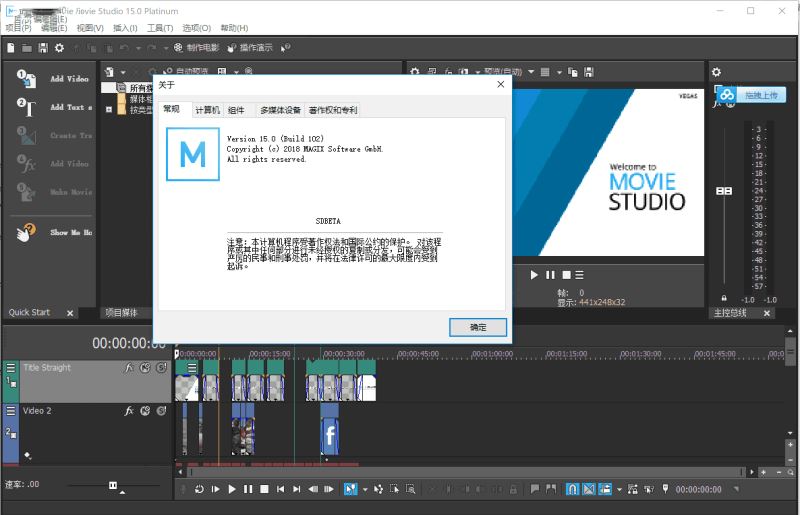800x515 pixels.
Task: Switch to the 著作权和专利 tab
Action: (333, 110)
